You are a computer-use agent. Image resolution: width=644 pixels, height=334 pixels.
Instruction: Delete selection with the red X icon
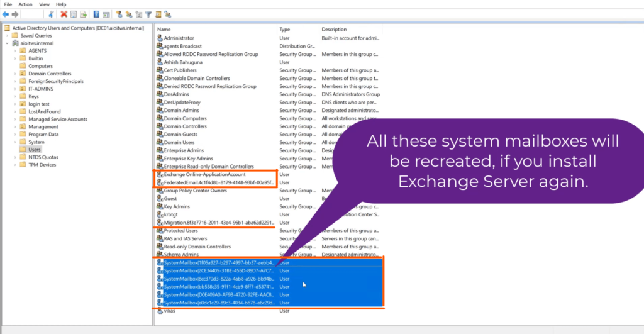point(64,14)
